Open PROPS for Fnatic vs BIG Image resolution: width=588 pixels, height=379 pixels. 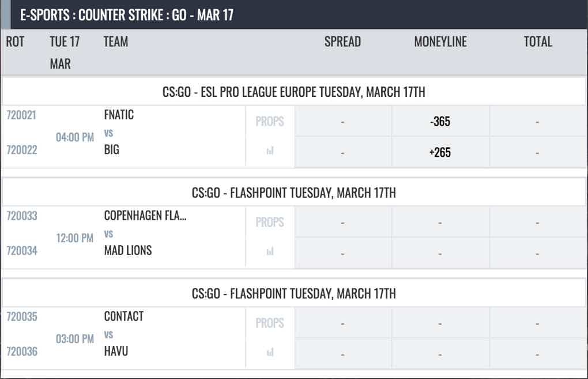tap(270, 121)
